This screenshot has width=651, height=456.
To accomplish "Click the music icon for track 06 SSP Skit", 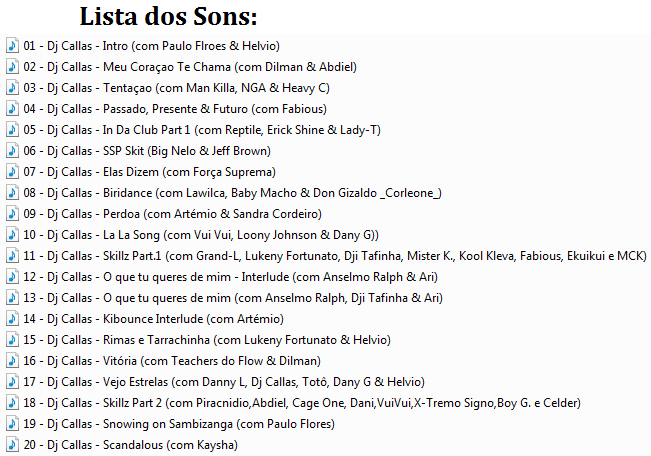I will [11, 151].
